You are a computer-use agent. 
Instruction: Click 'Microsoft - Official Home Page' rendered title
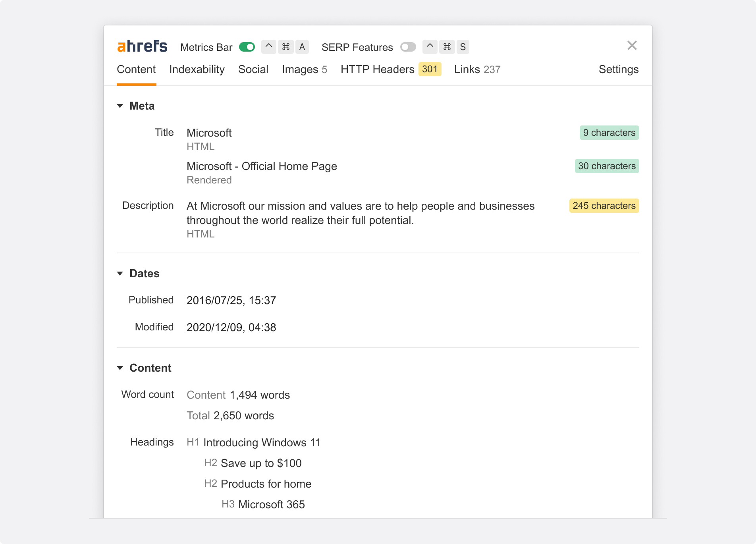pos(262,166)
